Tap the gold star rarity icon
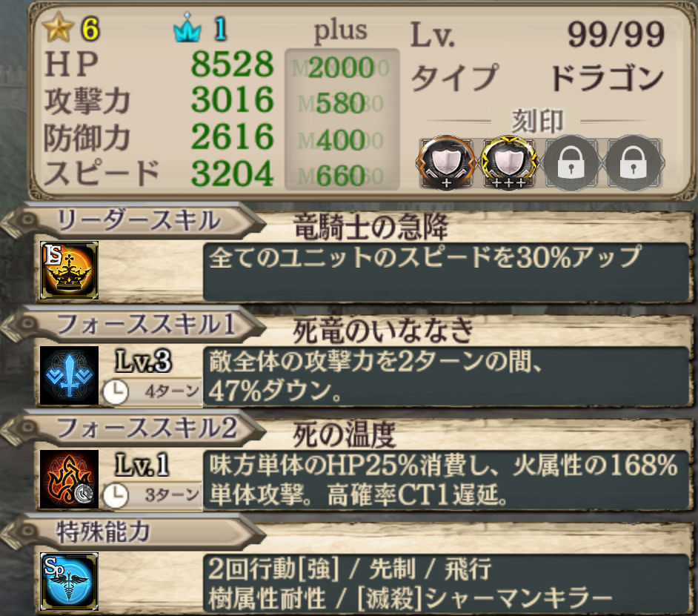 (58, 27)
